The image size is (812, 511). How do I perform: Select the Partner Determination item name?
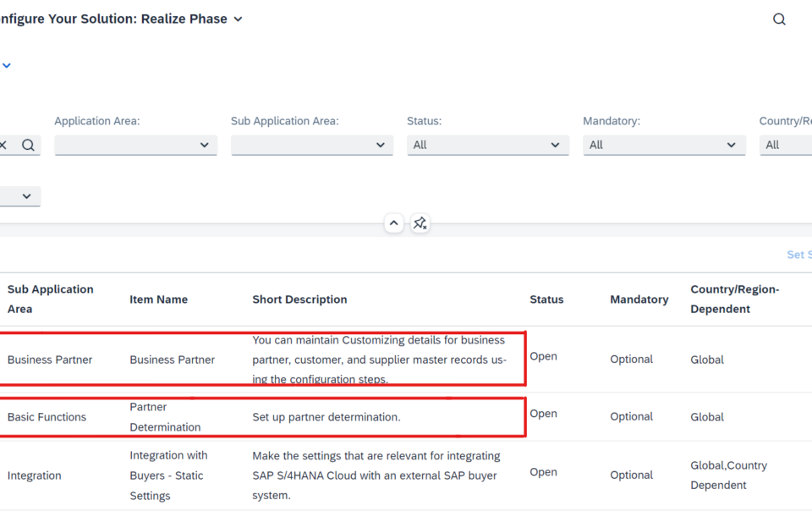pos(165,417)
